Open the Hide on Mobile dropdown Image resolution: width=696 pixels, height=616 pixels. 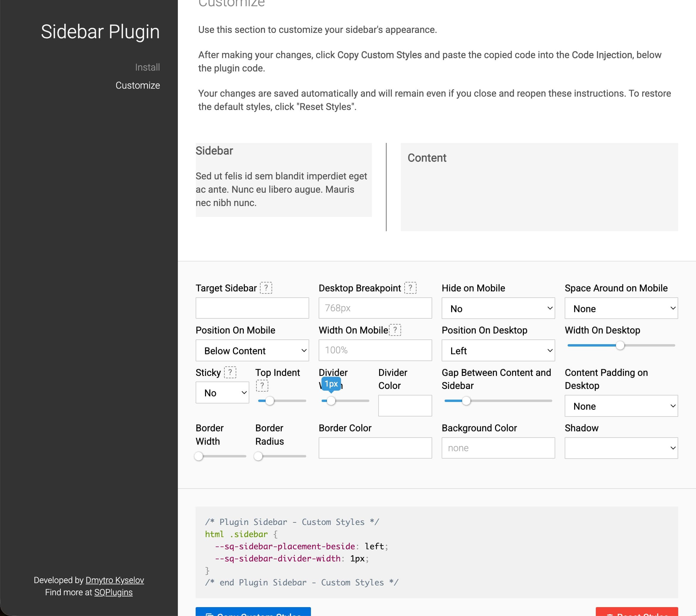pos(498,308)
